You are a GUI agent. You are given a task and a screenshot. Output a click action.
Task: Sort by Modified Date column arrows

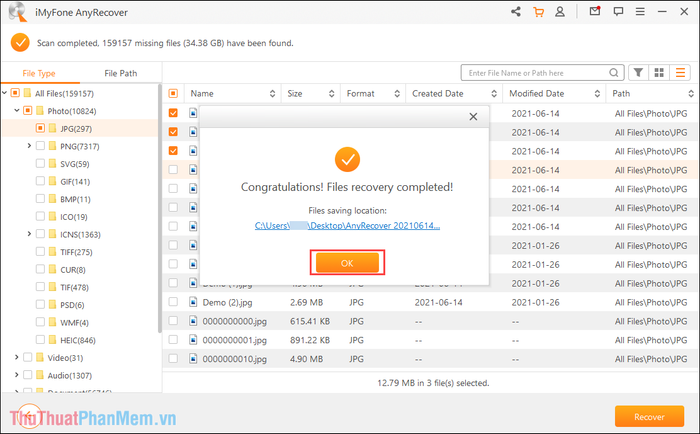point(597,93)
